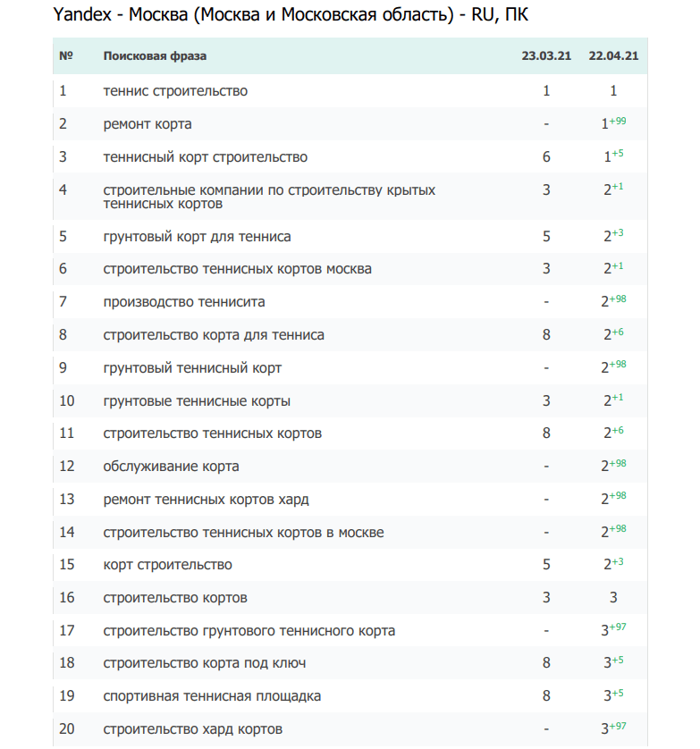Select 'строительство грунтового теннисного корта'
The width and height of the screenshot is (700, 749).
tap(249, 630)
